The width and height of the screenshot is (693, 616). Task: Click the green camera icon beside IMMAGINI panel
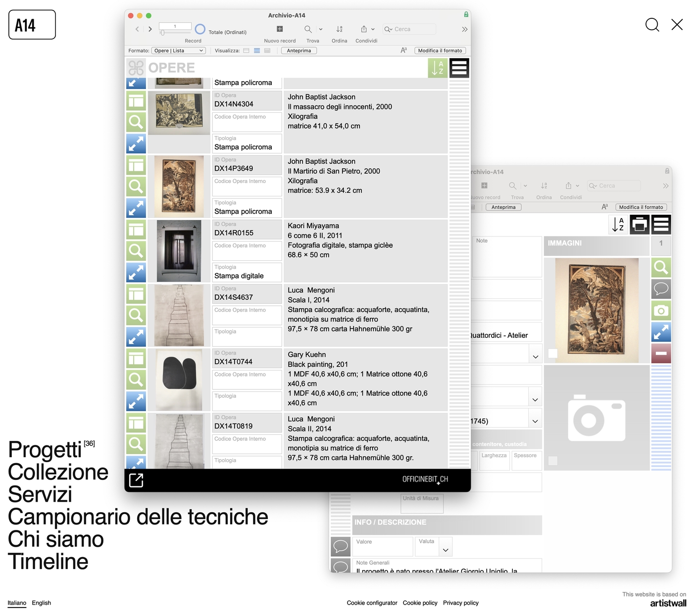click(x=661, y=311)
